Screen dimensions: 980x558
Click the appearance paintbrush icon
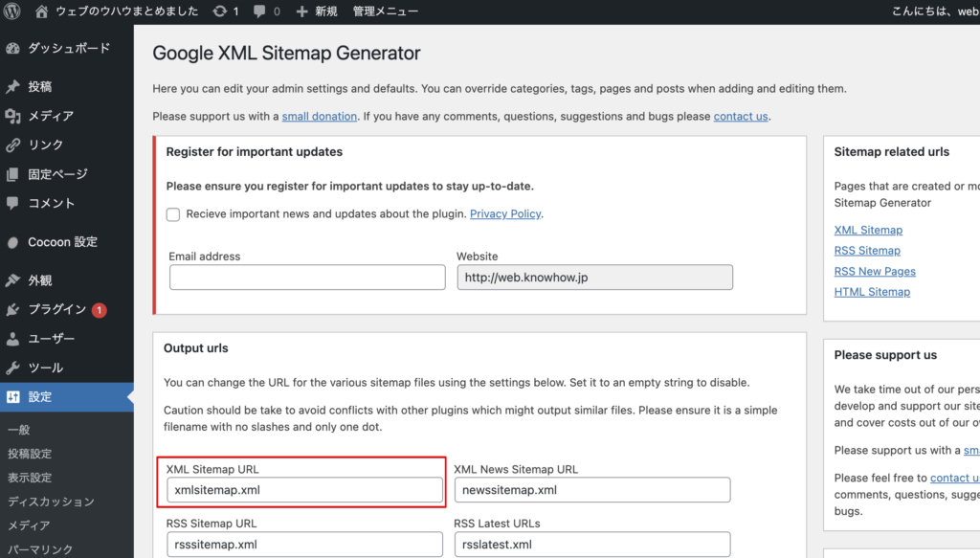tap(12, 280)
